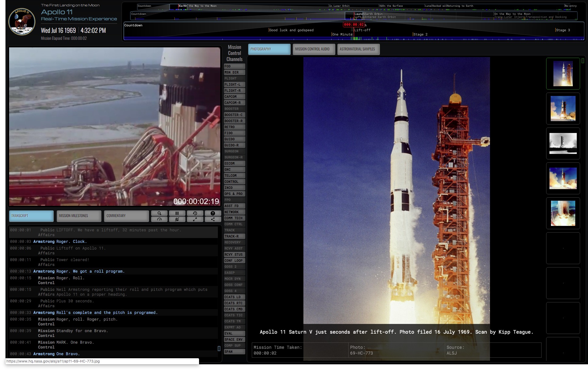Viewport: 588px width, 371px height.
Task: Switch to Mission Control Audio tab
Action: click(x=314, y=49)
